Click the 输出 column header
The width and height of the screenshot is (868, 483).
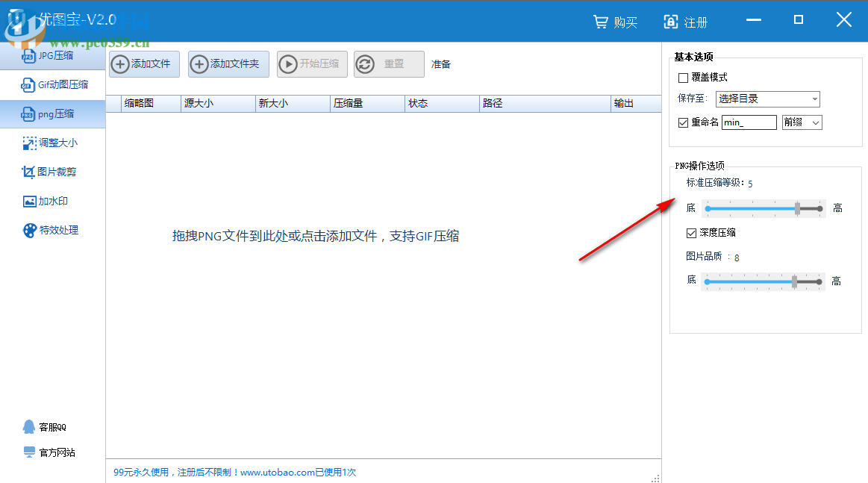[x=636, y=104]
